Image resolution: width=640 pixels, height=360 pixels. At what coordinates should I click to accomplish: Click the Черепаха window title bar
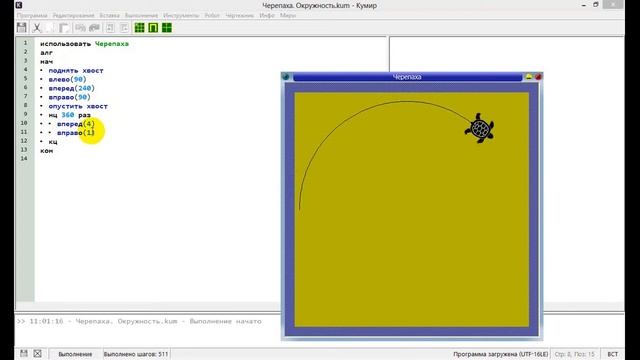pos(407,77)
